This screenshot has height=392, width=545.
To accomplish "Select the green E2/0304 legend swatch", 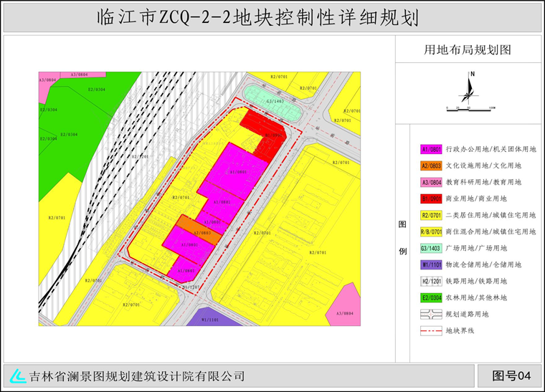I will [430, 297].
